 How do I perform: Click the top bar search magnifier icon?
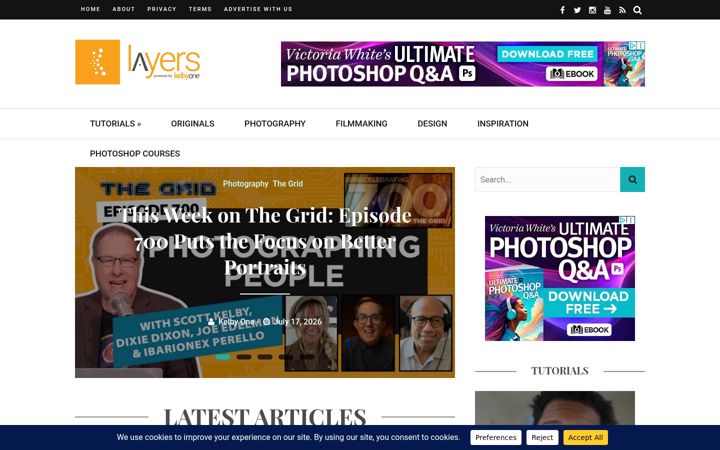tap(637, 10)
